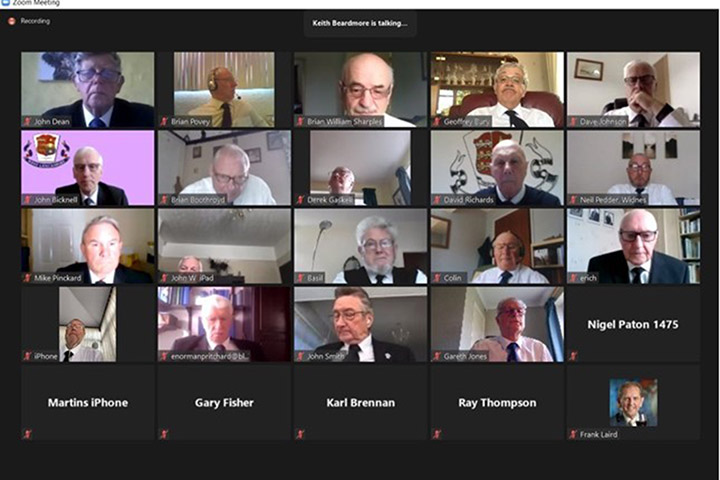
Task: Select Brian William Sharples' video tile
Action: pyautogui.click(x=360, y=90)
